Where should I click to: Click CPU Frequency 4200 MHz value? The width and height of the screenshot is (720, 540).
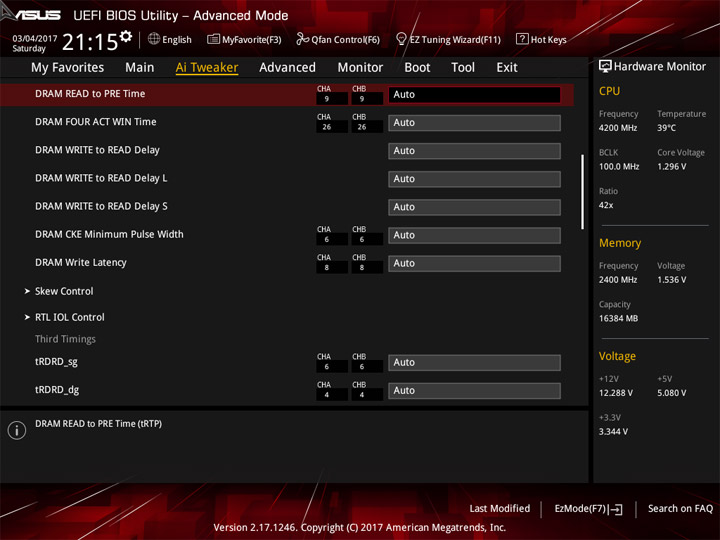(x=618, y=128)
